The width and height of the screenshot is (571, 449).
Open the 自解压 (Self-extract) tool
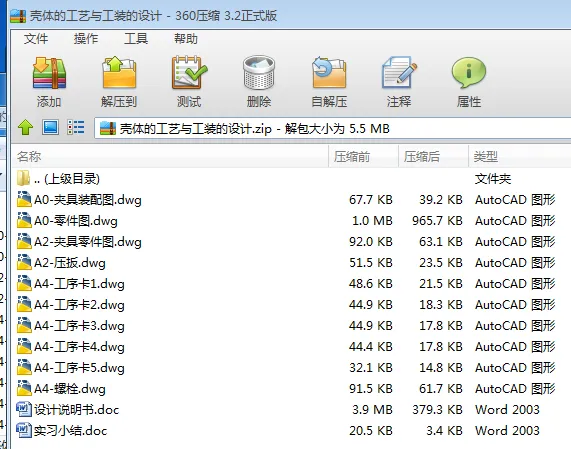[329, 73]
